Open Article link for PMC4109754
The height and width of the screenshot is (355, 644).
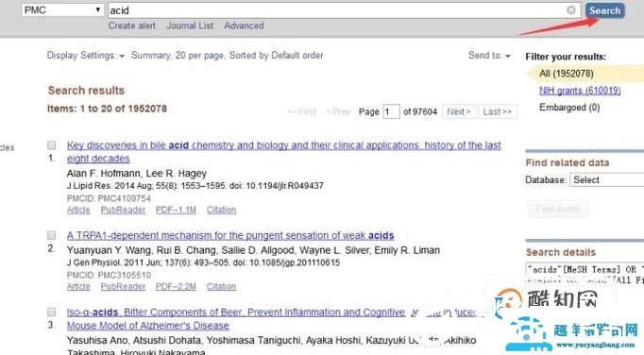coord(78,210)
